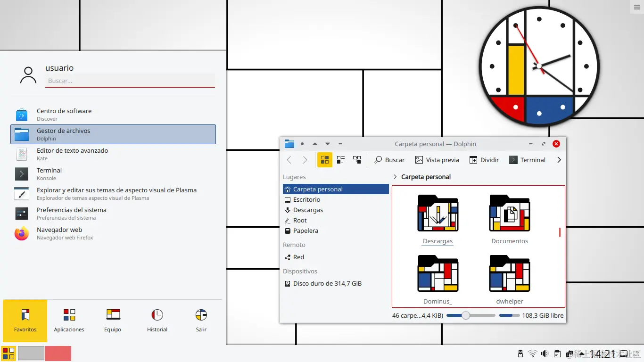Viewport: 644px width, 362px height.
Task: Switch to Salir launcher tab
Action: click(201, 321)
